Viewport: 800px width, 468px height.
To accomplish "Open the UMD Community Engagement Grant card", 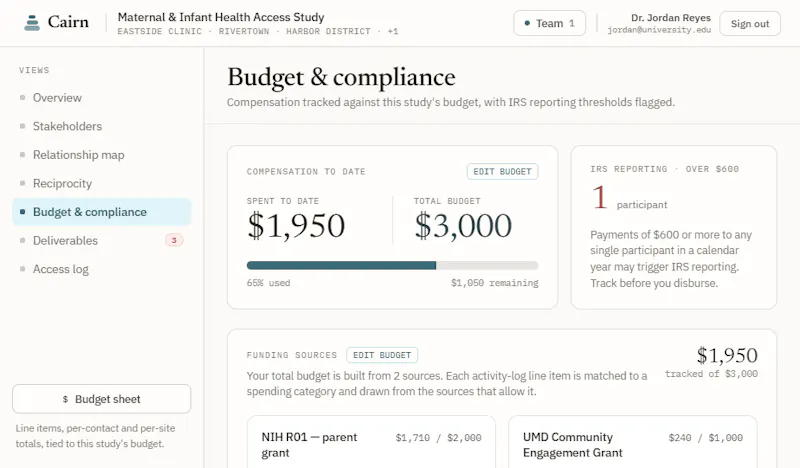I will click(x=633, y=442).
